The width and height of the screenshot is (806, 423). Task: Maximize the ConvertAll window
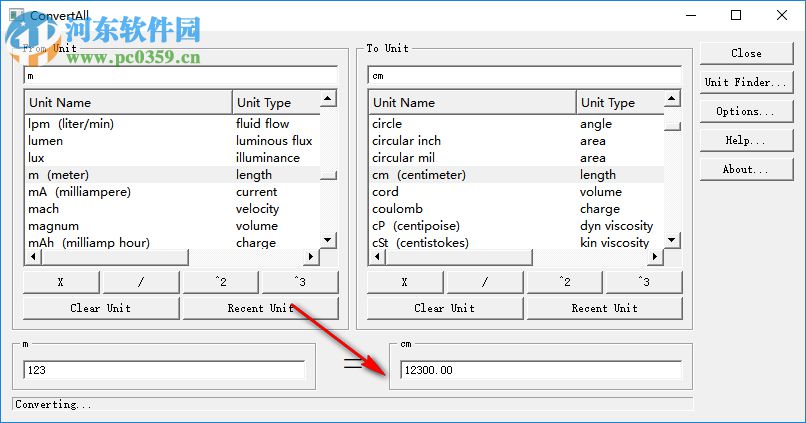736,15
